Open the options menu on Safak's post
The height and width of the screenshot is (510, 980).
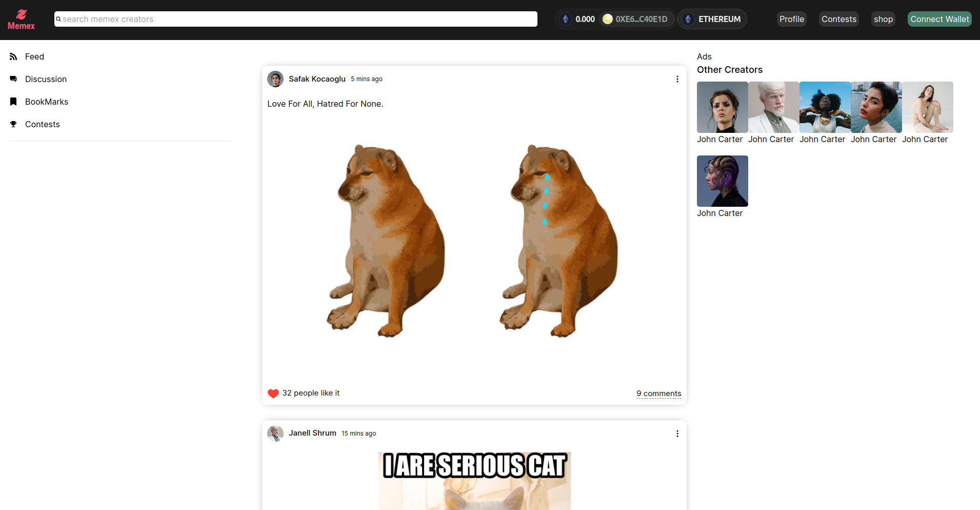pyautogui.click(x=677, y=79)
